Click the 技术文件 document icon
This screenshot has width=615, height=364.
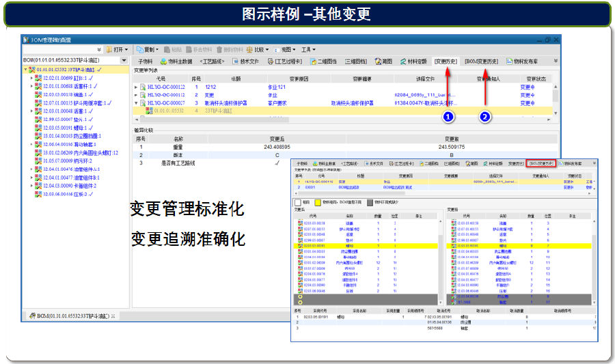click(x=236, y=61)
